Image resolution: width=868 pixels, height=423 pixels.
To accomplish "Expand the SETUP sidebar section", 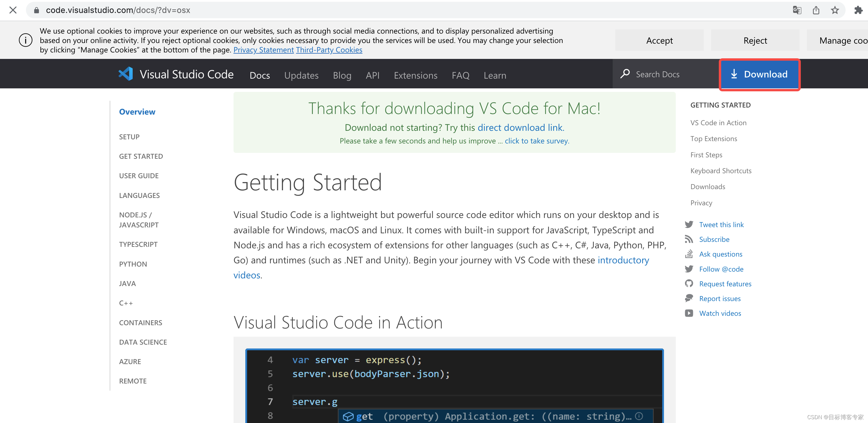I will [x=129, y=137].
